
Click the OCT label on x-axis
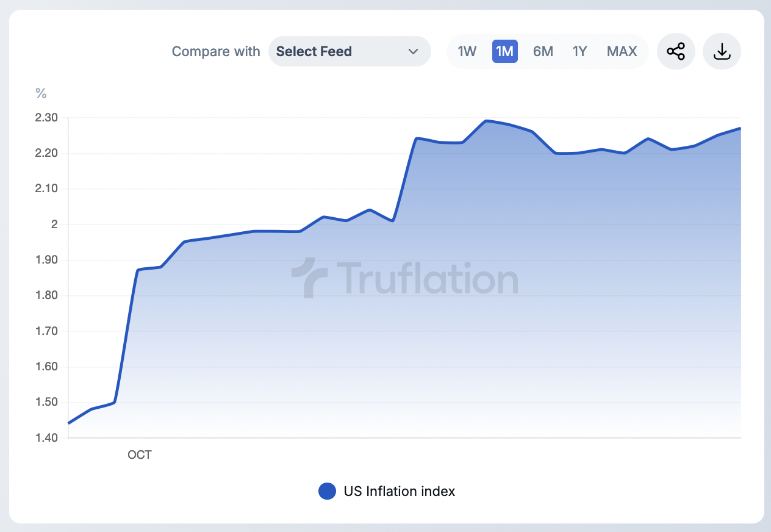pyautogui.click(x=139, y=455)
